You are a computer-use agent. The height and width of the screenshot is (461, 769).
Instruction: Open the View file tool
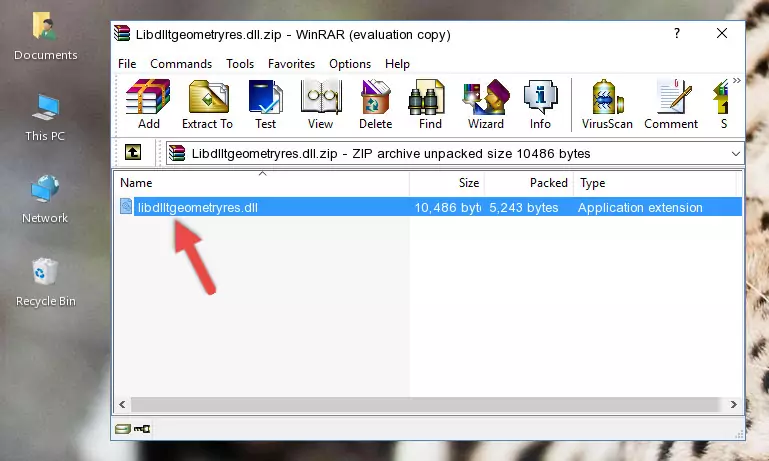click(x=321, y=104)
